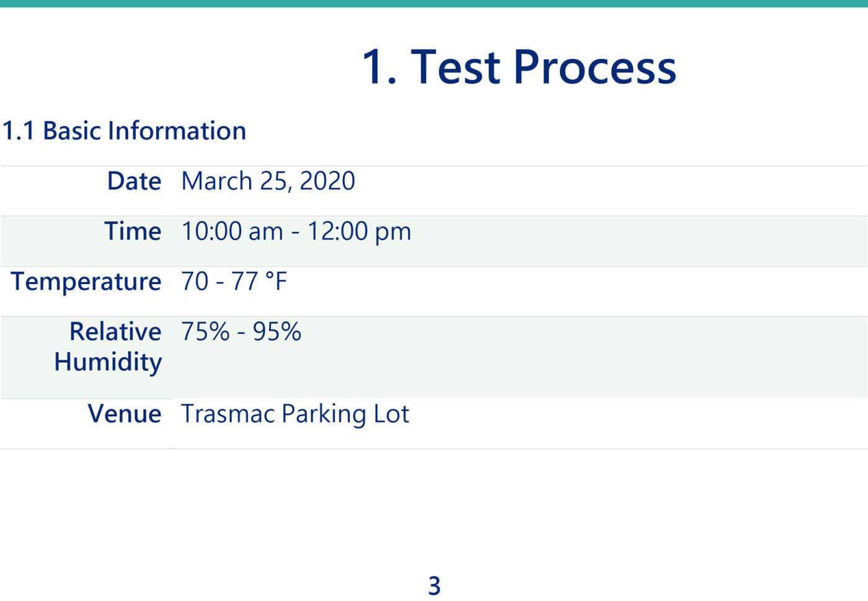
Task: Click the teal bar at the slide top
Action: [434, 3]
